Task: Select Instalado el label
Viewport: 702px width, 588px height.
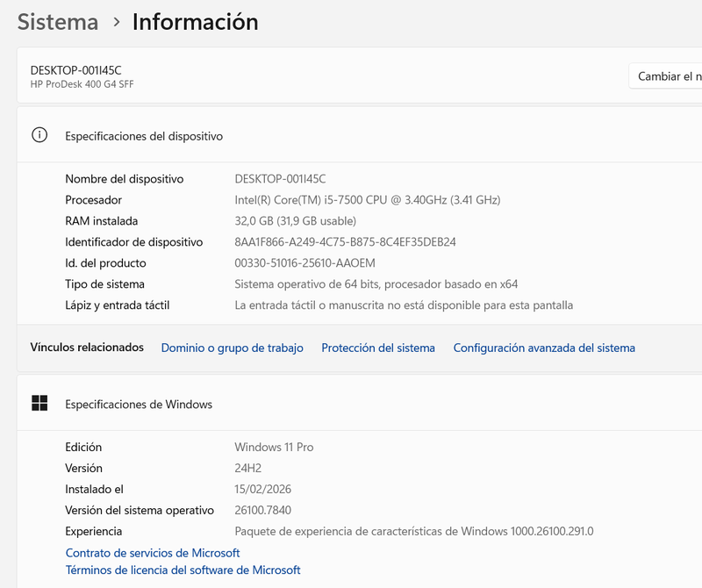Action: click(94, 490)
